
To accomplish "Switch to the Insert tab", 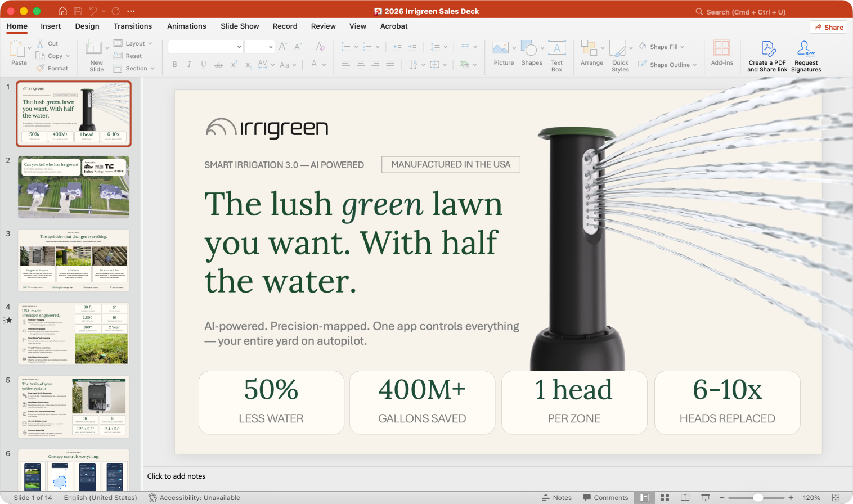I will click(51, 26).
